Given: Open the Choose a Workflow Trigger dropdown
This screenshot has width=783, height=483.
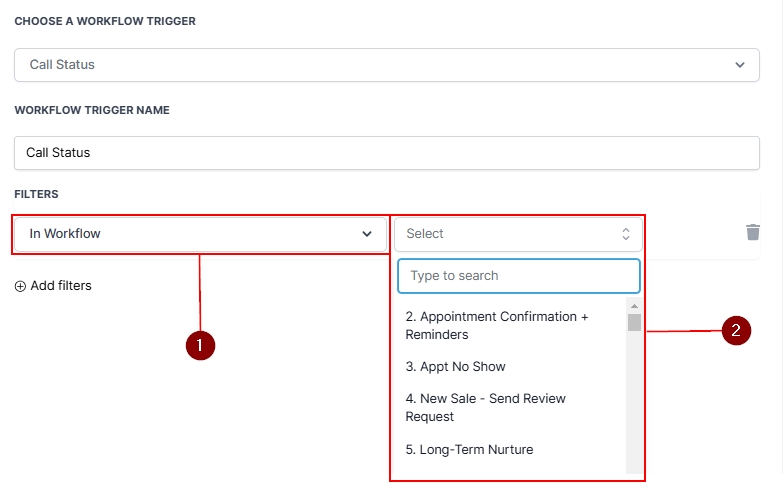Looking at the screenshot, I should click(x=386, y=65).
